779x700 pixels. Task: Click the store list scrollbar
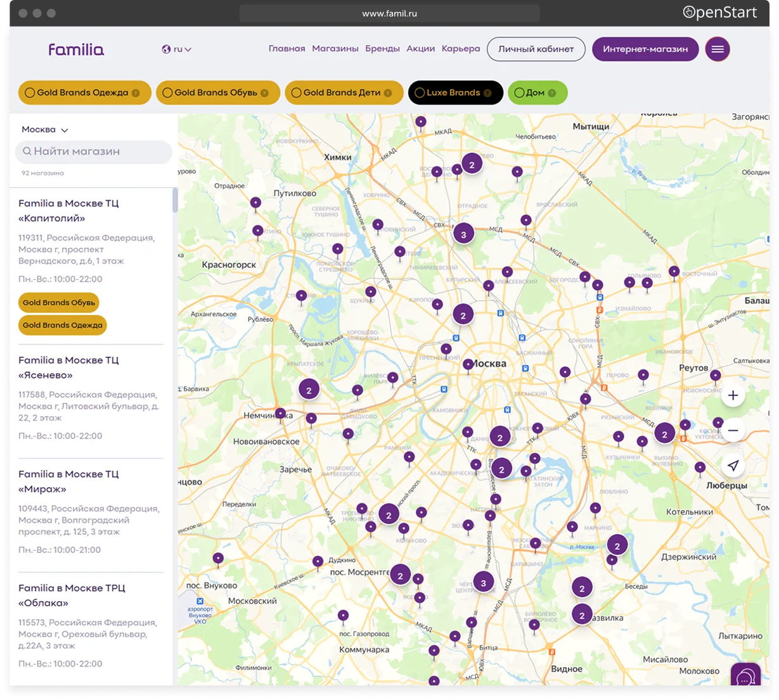(175, 200)
